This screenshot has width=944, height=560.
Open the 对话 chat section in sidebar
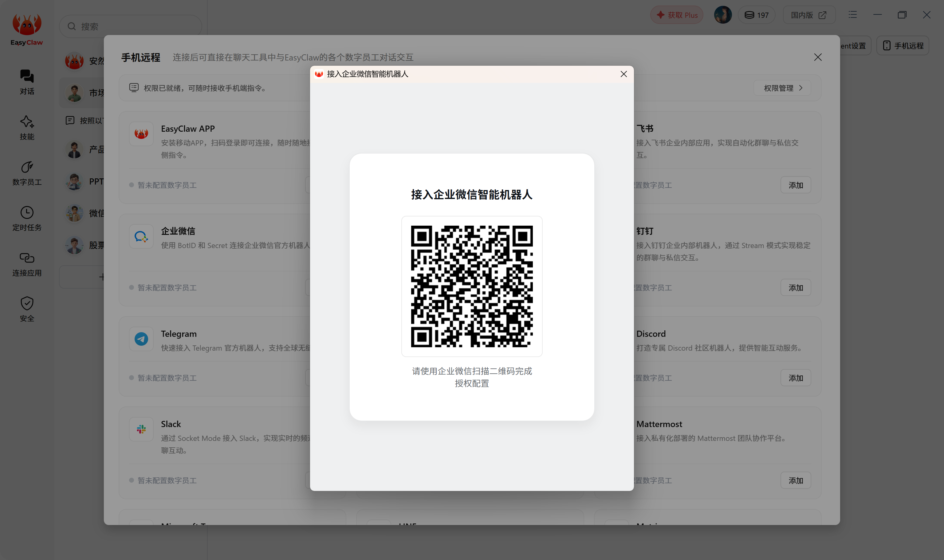click(27, 82)
